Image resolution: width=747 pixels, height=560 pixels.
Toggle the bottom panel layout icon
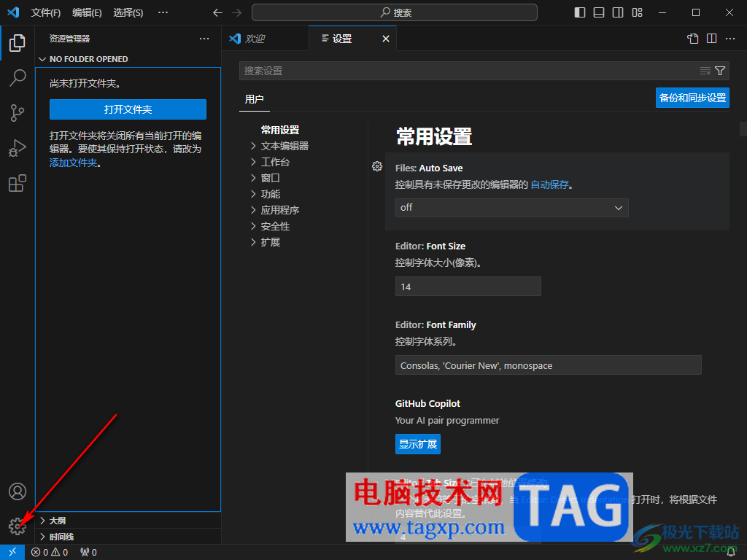599,12
